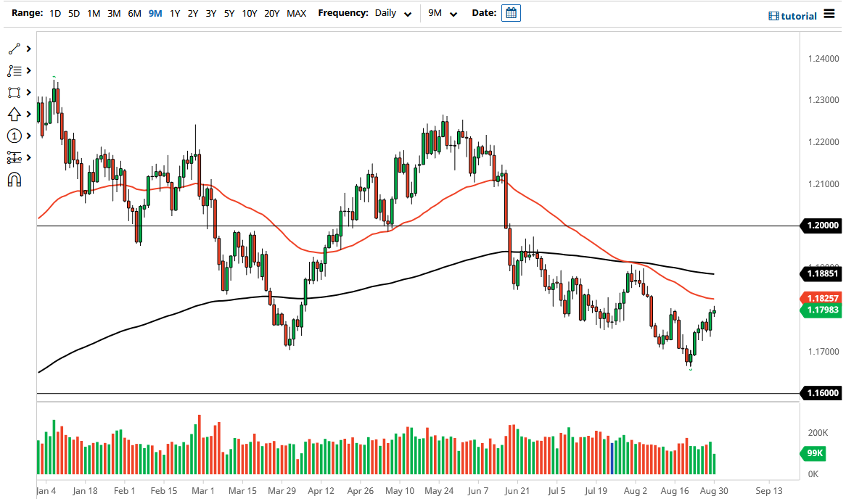Viewport: 846px width, 504px height.
Task: Click the 1.21000 axis price value
Action: tap(824, 184)
